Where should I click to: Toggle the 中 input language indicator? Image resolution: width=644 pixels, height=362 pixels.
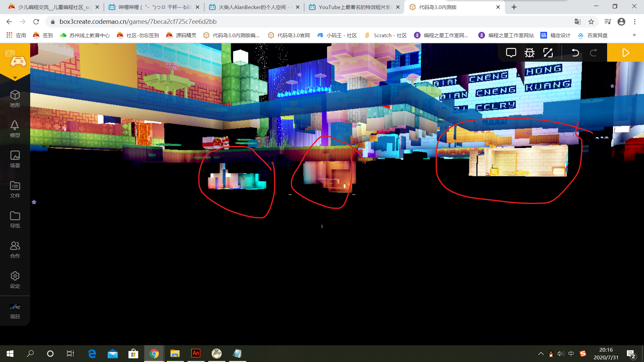(571, 354)
